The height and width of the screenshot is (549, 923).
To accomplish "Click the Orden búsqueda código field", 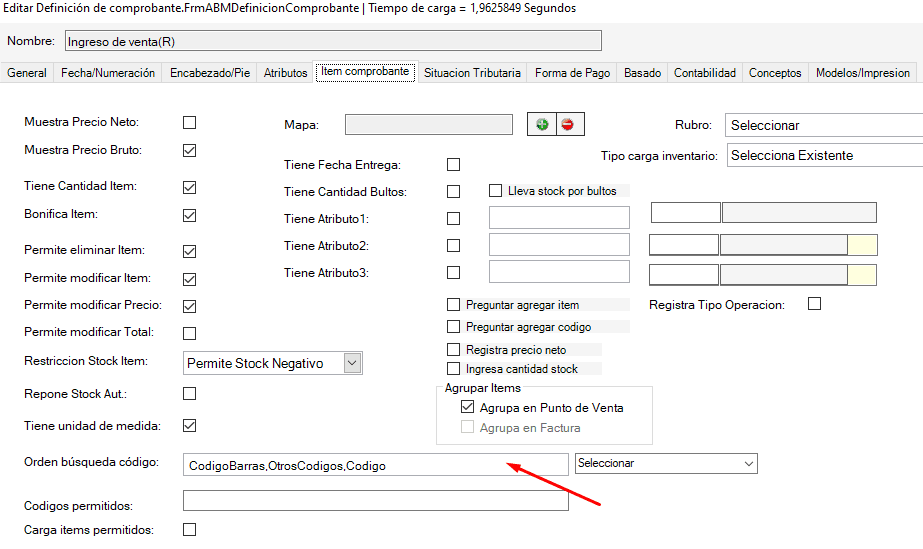I will click(x=375, y=466).
